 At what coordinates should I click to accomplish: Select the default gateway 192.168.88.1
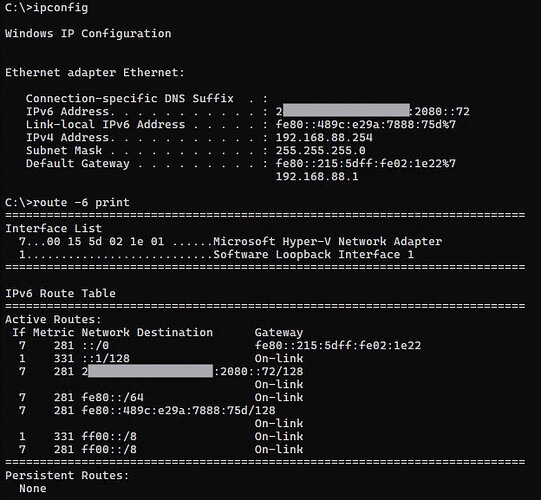(x=317, y=177)
